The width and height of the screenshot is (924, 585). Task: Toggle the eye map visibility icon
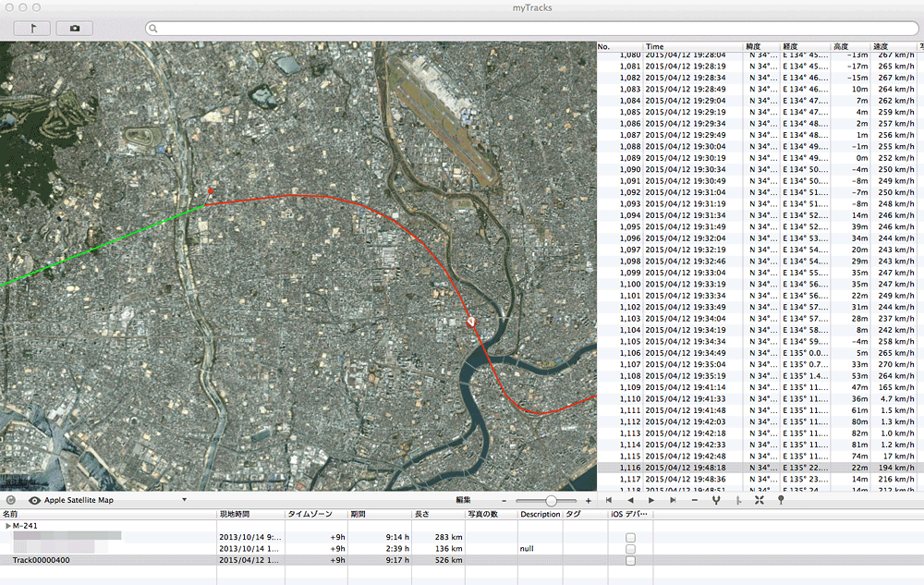pos(34,500)
